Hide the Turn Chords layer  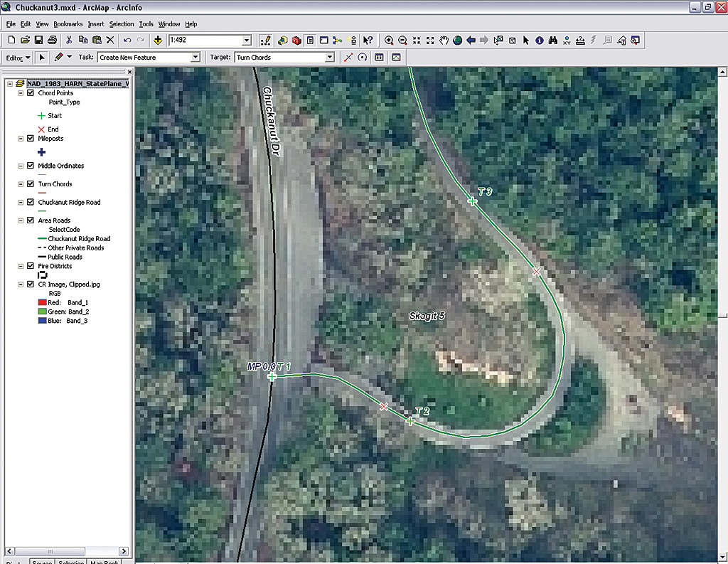pyautogui.click(x=31, y=184)
